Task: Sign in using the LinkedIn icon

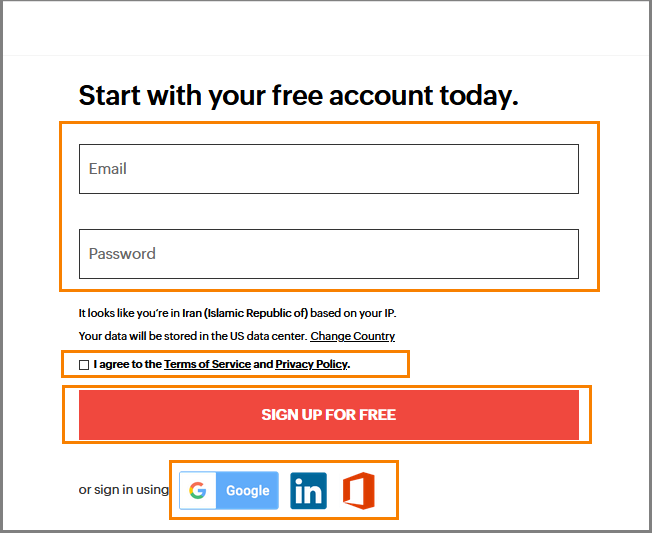Action: pos(308,490)
